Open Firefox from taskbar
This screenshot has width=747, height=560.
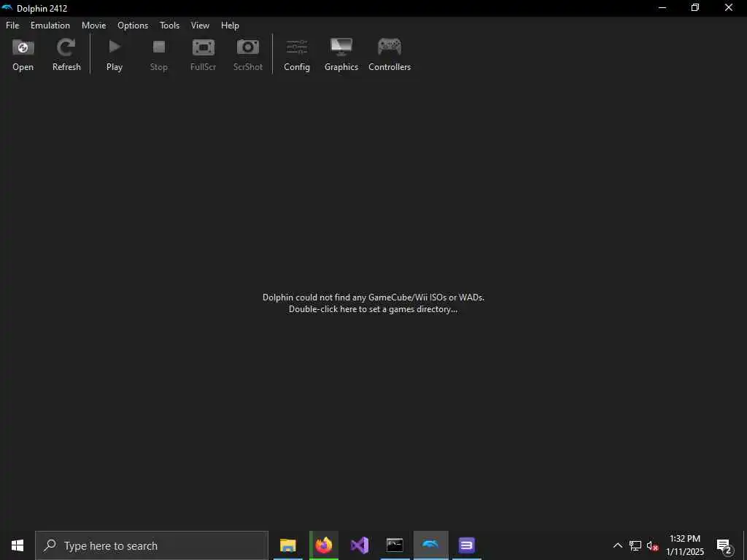[323, 545]
